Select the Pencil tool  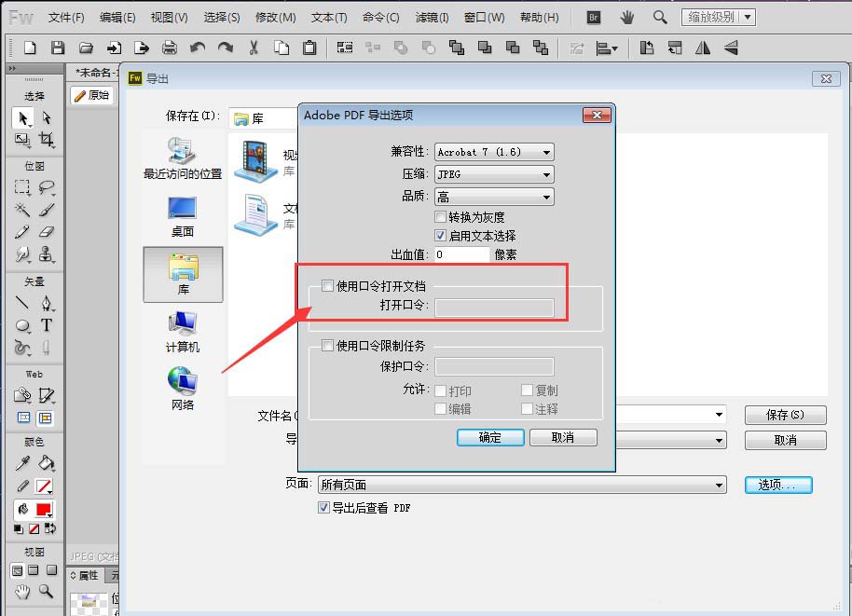pyautogui.click(x=22, y=232)
